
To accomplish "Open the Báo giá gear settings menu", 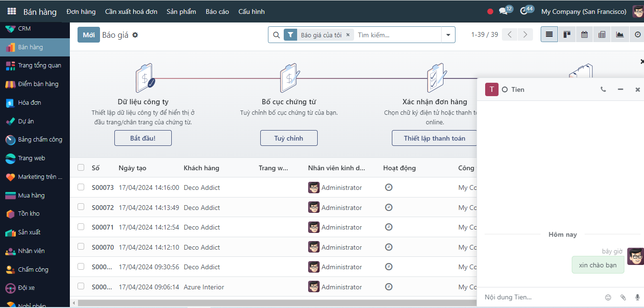I will (x=135, y=35).
